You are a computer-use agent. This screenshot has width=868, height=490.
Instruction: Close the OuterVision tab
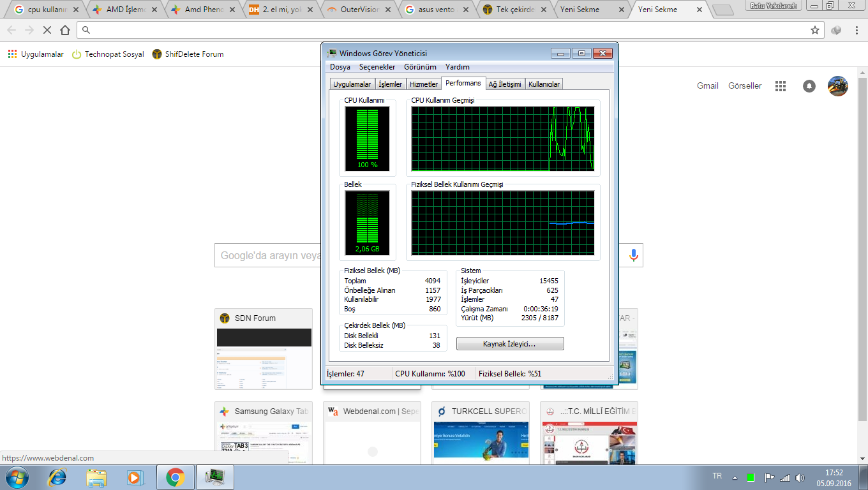388,10
